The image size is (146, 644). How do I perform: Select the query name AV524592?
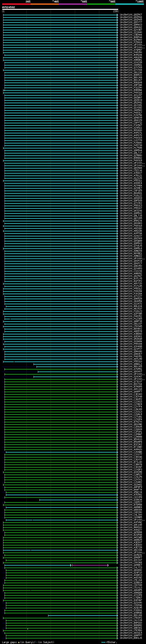(x=8, y=8)
